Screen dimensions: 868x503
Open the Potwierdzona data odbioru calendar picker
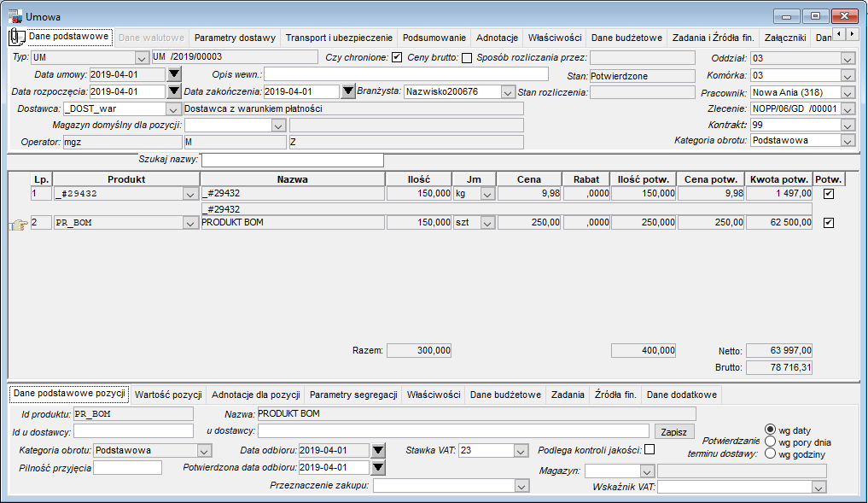pyautogui.click(x=378, y=467)
